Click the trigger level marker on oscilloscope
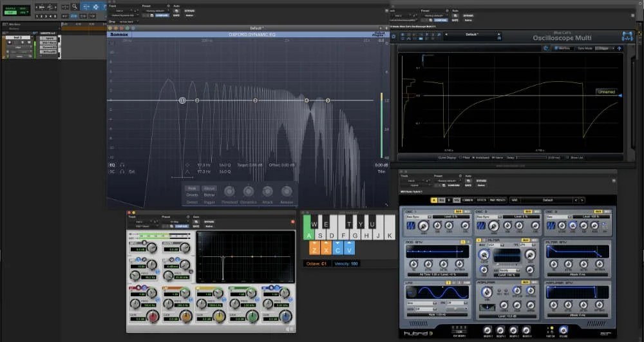The height and width of the screenshot is (342, 644). point(621,96)
